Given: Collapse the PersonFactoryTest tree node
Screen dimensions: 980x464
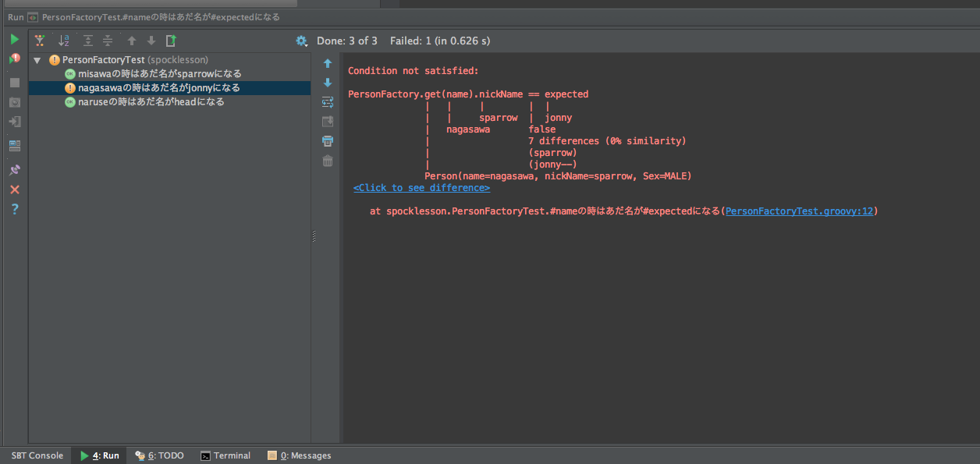Looking at the screenshot, I should pos(37,60).
